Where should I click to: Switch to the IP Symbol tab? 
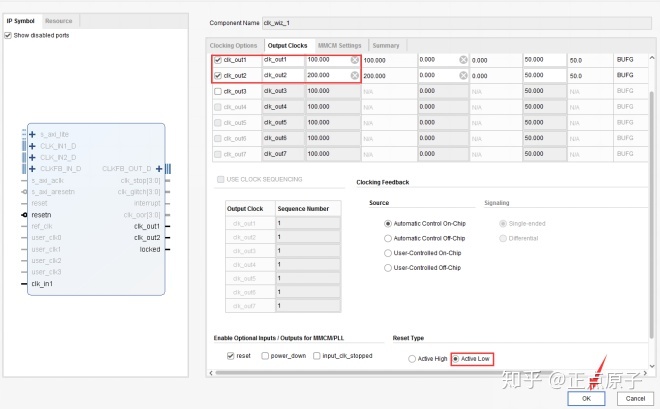click(21, 21)
